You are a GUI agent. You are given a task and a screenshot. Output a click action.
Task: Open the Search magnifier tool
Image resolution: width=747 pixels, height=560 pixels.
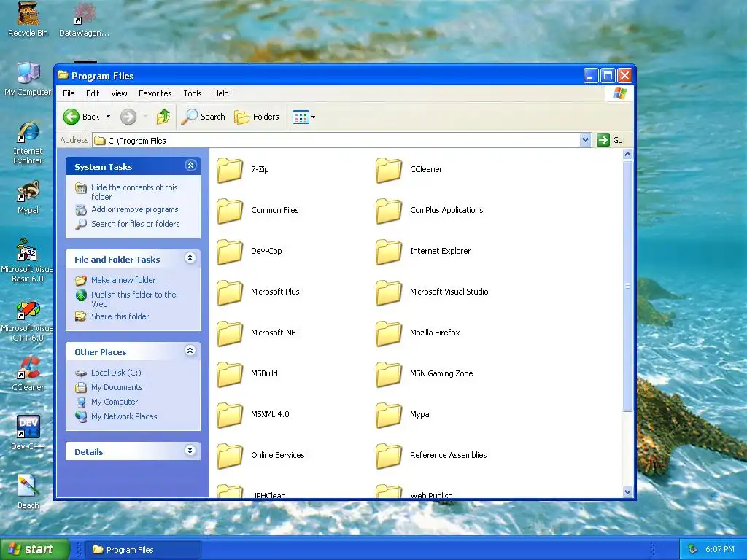coord(203,117)
